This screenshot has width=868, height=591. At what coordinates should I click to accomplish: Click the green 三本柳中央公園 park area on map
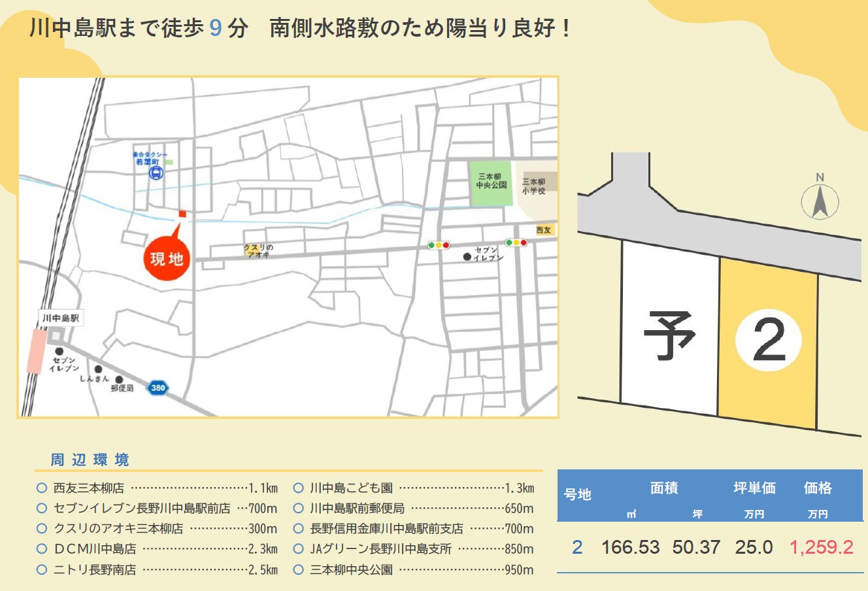491,183
